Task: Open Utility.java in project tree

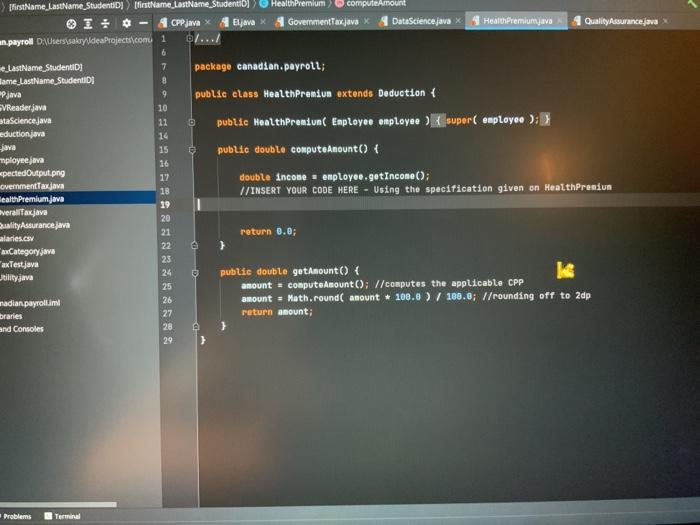Action: point(17,277)
